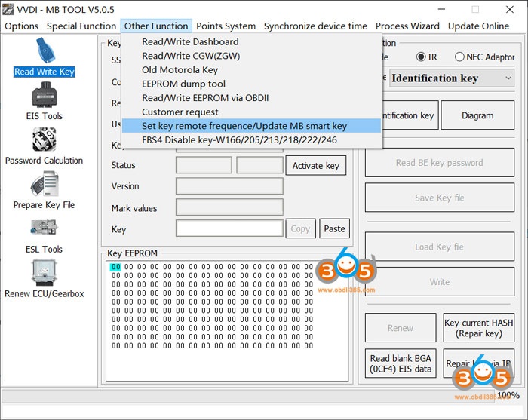528x420 pixels.
Task: Click the Mark values field
Action: [229, 207]
